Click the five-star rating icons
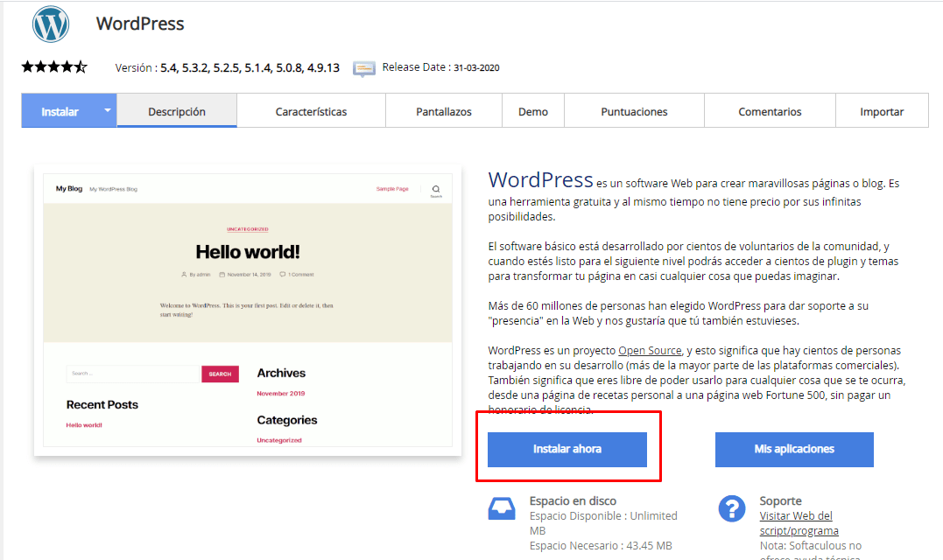 pos(55,66)
